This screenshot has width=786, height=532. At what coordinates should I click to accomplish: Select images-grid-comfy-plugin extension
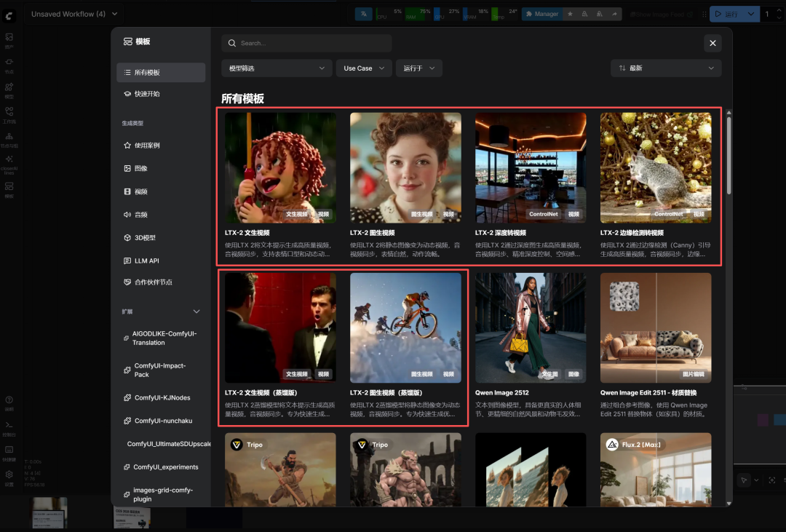pos(161,494)
